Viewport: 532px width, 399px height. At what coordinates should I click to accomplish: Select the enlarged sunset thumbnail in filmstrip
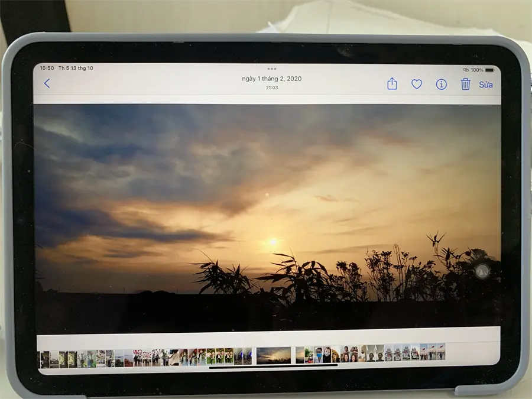coord(274,355)
